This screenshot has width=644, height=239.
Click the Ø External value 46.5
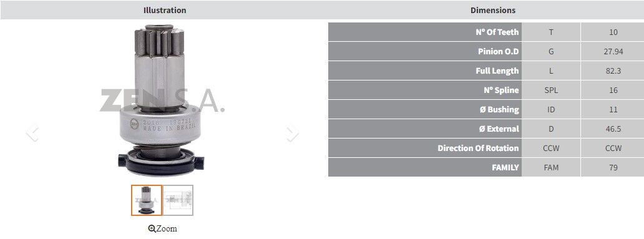pos(613,129)
